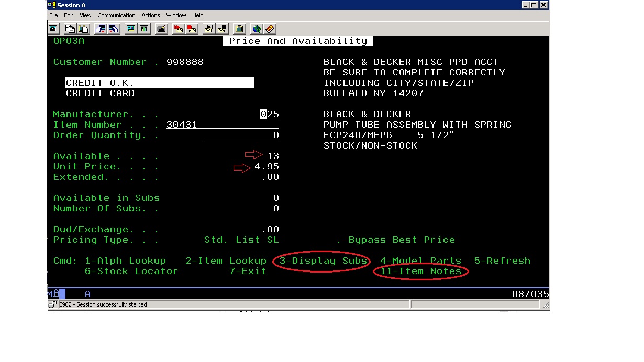Open the Edit menu
Viewport: 644px width, 362px height.
point(69,15)
